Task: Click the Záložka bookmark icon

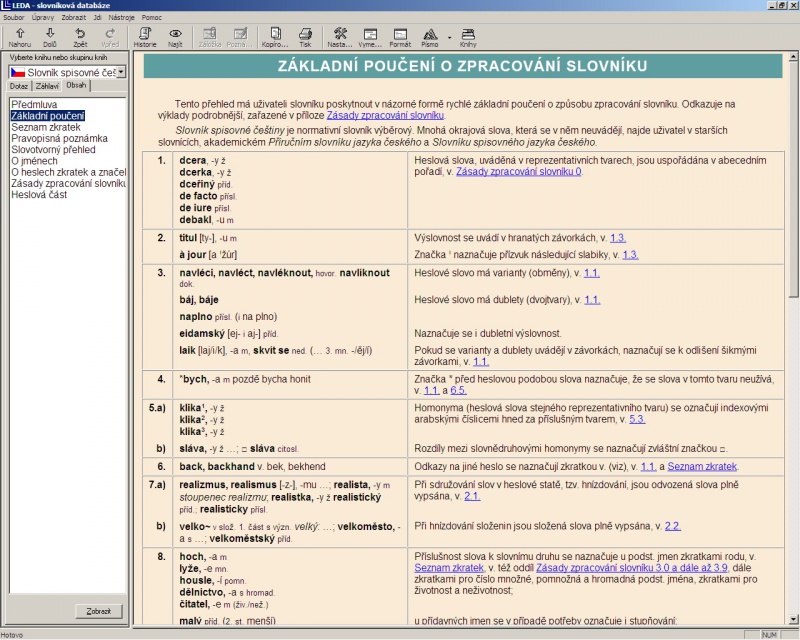Action: click(210, 37)
